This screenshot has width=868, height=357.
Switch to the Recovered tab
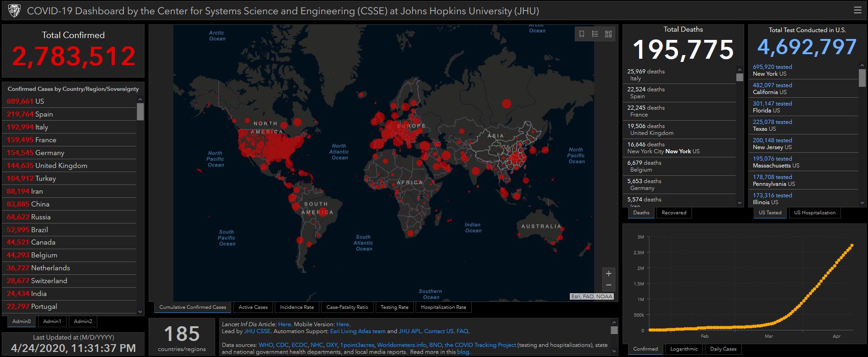(x=674, y=213)
